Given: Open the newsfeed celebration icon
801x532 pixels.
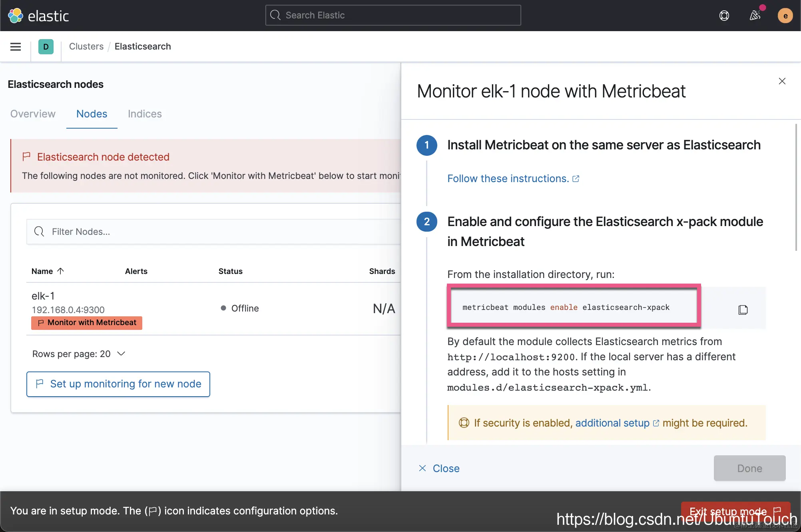Looking at the screenshot, I should pyautogui.click(x=755, y=16).
